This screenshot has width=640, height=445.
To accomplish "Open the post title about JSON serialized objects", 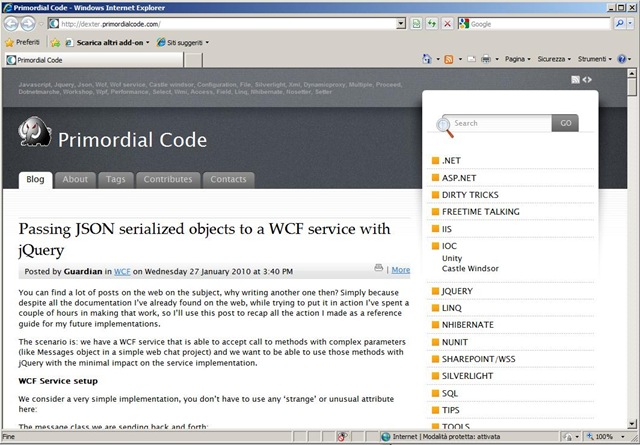I will click(x=204, y=239).
